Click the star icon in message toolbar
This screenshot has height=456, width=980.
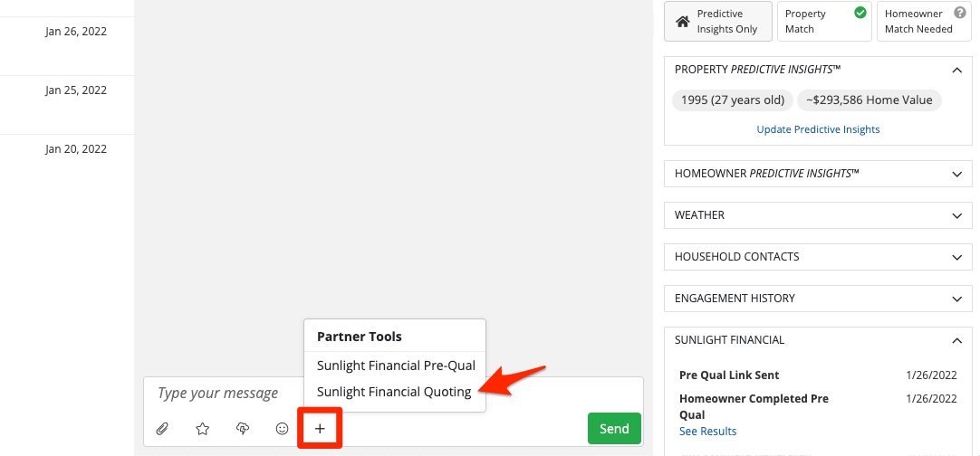tap(203, 429)
